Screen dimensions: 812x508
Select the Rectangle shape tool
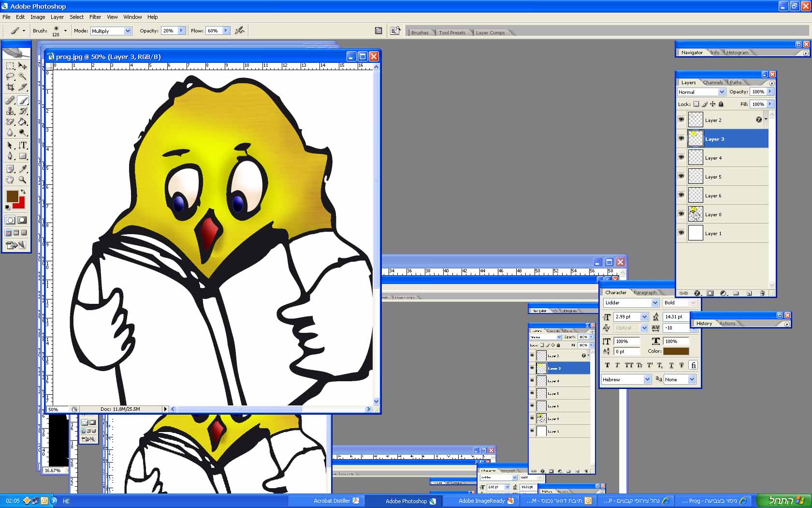[x=23, y=156]
